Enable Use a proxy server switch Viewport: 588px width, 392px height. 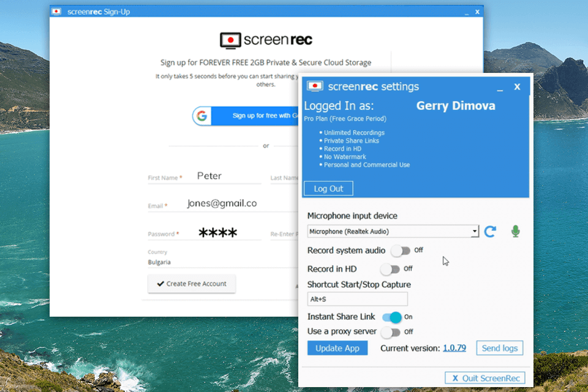[390, 332]
